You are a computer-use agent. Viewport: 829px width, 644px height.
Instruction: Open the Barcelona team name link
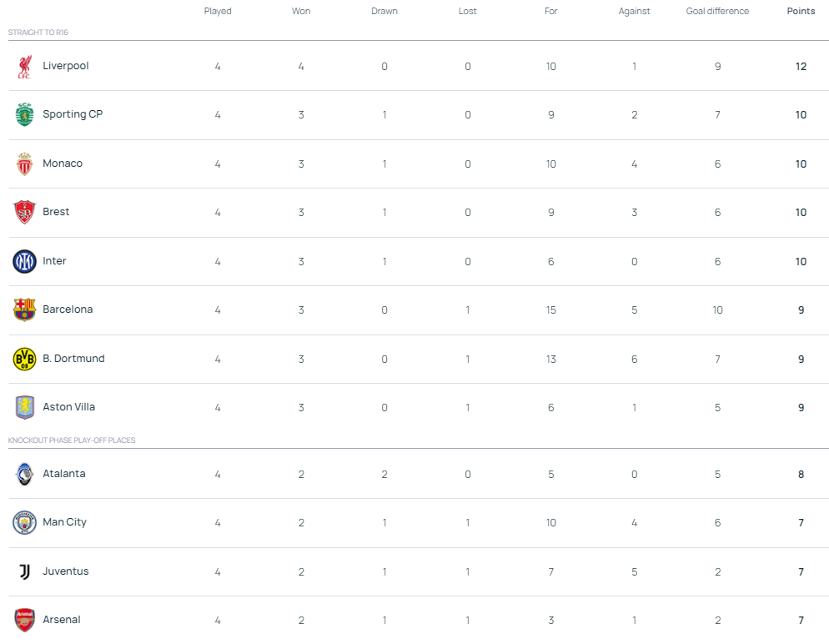point(68,309)
